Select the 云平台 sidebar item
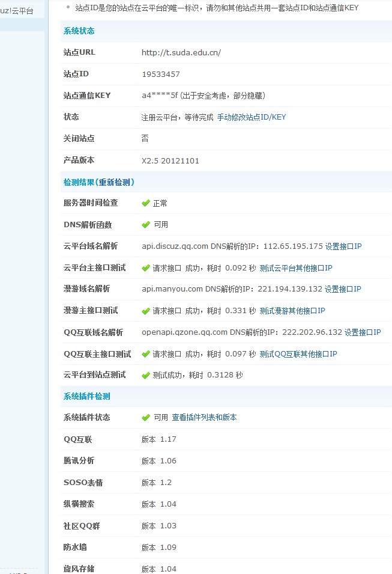This screenshot has width=392, height=574. [17, 11]
